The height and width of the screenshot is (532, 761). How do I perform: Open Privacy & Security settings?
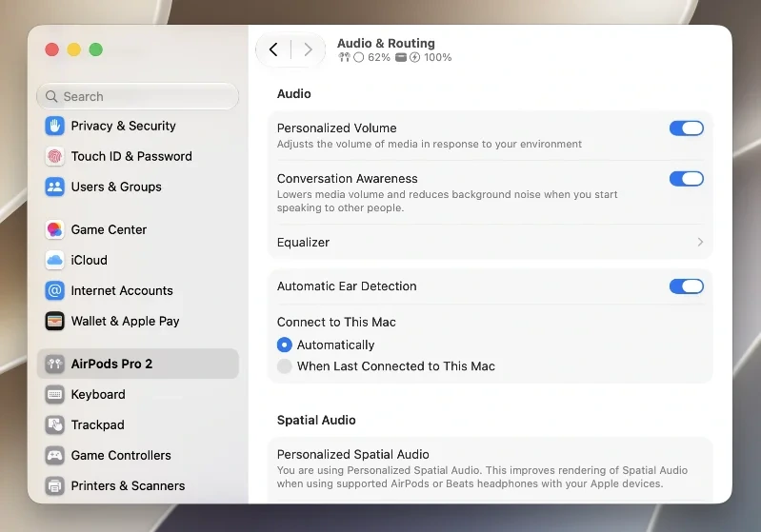138,126
